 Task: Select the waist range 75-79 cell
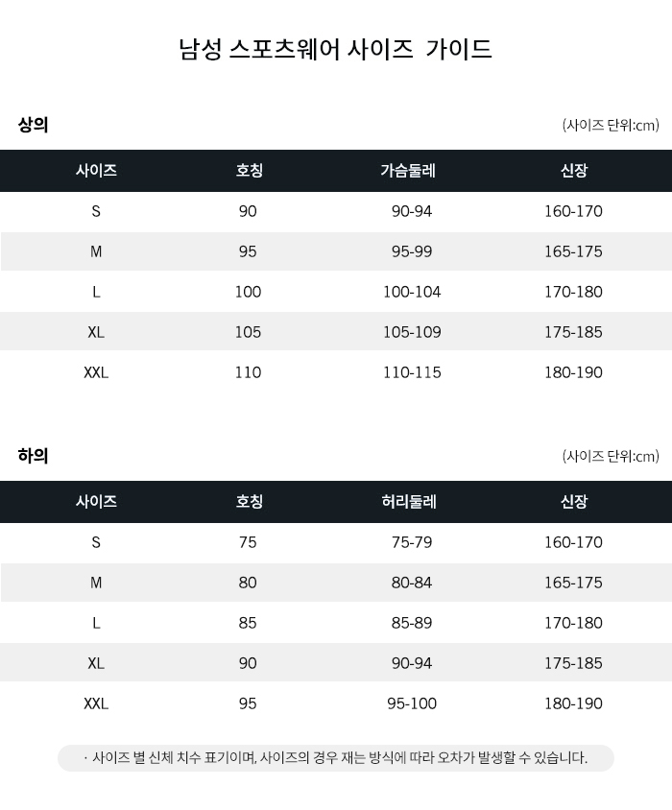412,542
